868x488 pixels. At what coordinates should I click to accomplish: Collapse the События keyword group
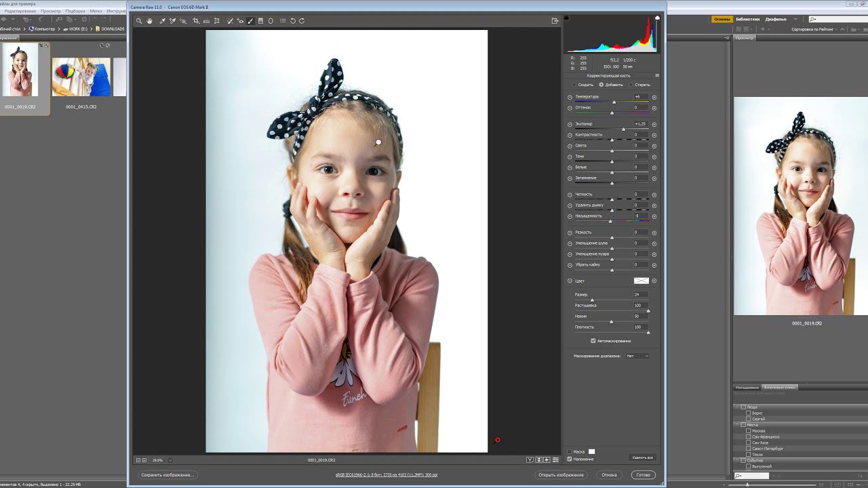(x=738, y=460)
